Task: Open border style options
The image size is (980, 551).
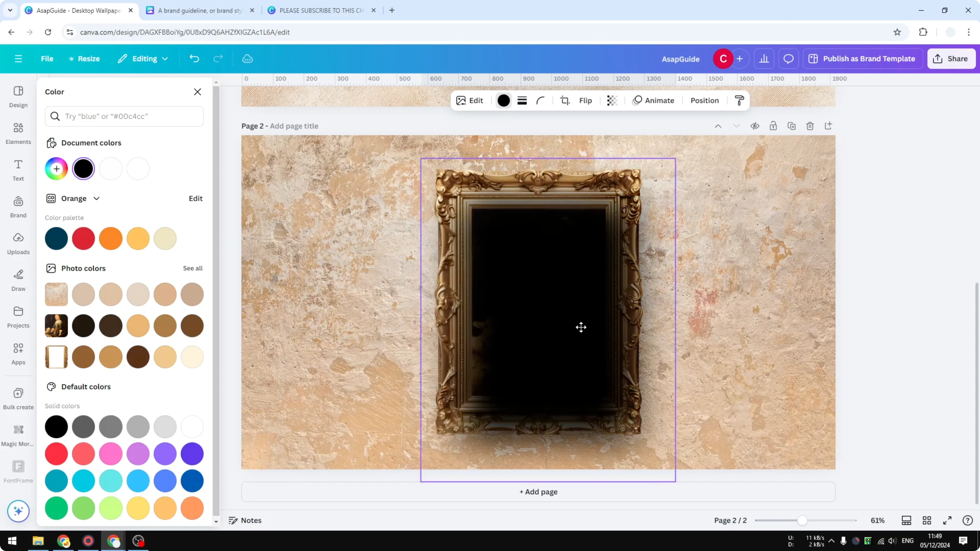Action: pos(522,100)
